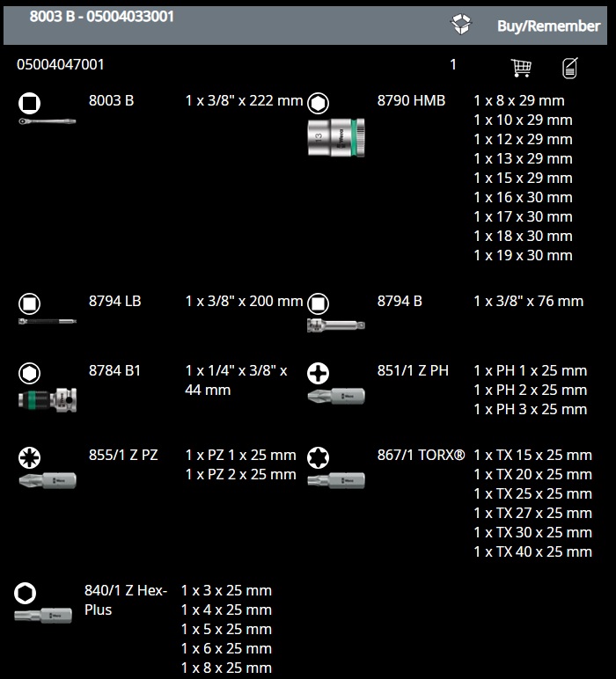
Task: Click the hexagon icon for 840/1 Z Hex-Plus
Action: pyautogui.click(x=26, y=594)
